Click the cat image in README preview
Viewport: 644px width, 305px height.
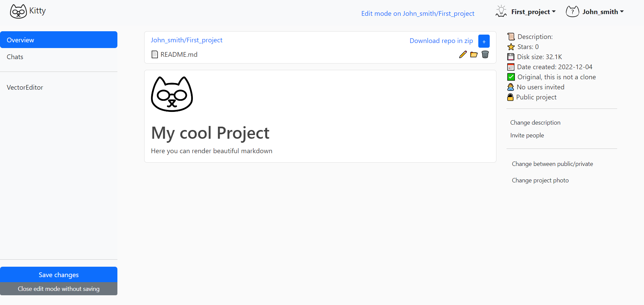pos(172,94)
